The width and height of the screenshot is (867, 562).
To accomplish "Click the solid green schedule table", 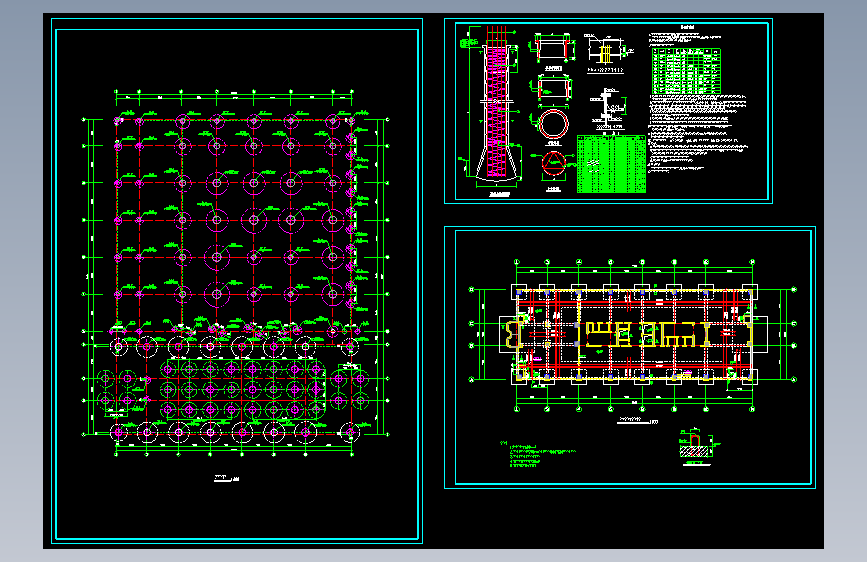I will (612, 164).
